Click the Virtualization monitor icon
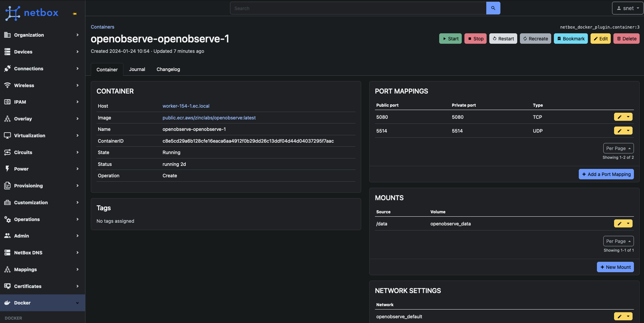The height and width of the screenshot is (323, 644). click(7, 135)
